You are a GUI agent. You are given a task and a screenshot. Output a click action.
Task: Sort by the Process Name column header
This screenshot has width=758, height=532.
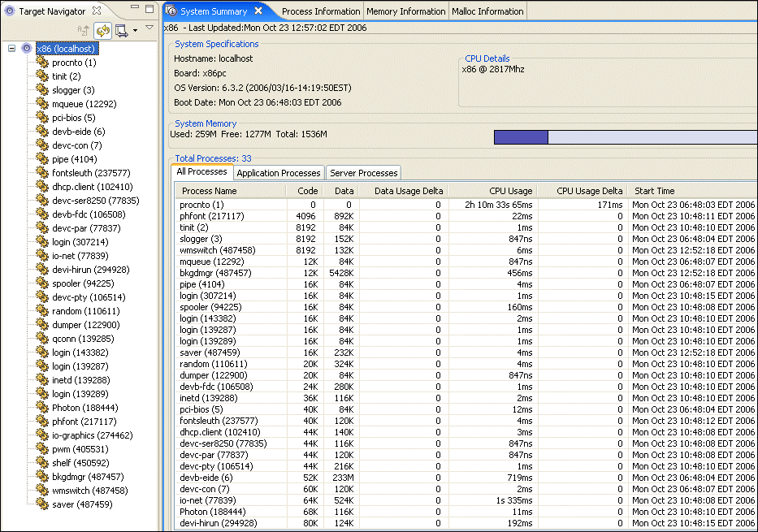(x=210, y=191)
